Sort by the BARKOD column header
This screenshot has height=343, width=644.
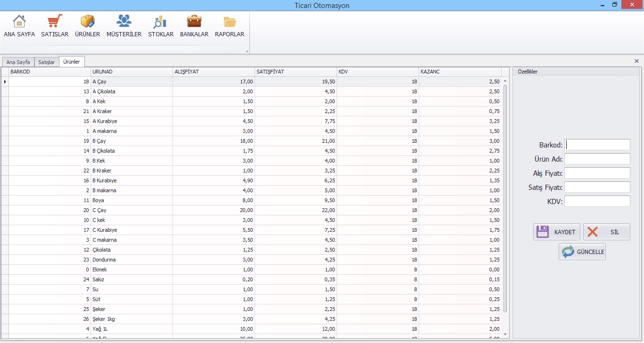click(50, 72)
